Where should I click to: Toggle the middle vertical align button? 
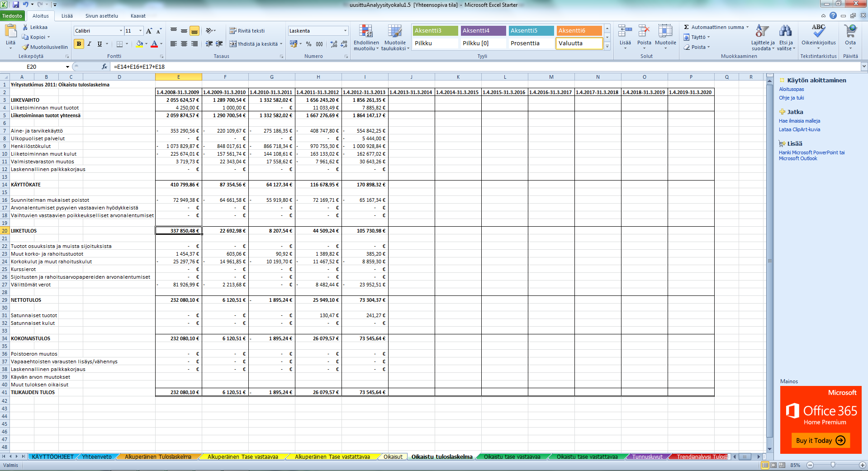point(184,31)
